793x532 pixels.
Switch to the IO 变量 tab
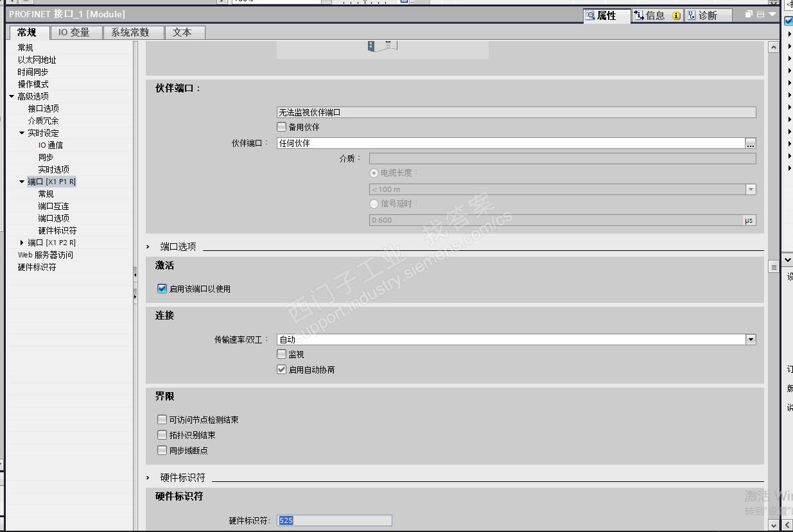click(x=74, y=32)
